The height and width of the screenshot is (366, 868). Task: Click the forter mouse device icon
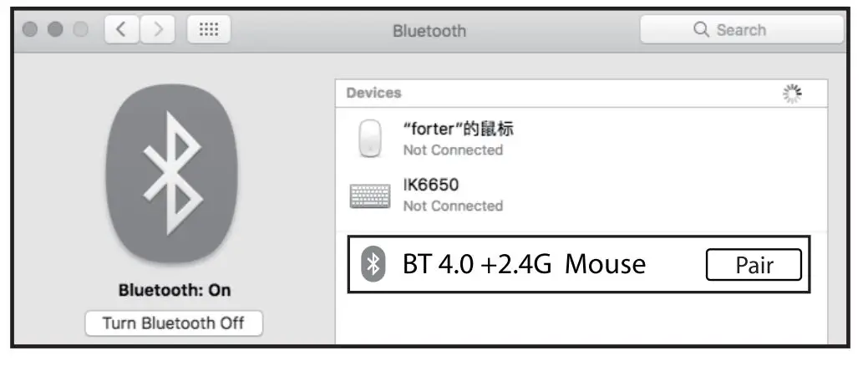(x=370, y=139)
